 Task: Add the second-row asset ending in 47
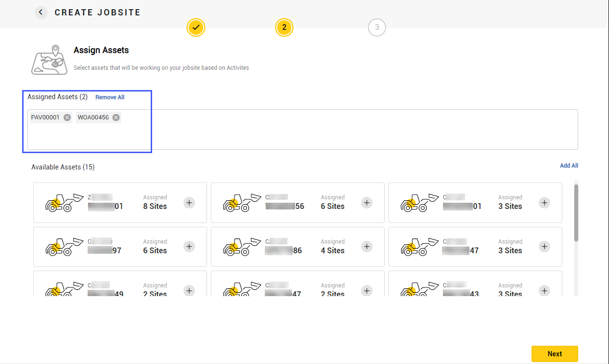click(544, 247)
